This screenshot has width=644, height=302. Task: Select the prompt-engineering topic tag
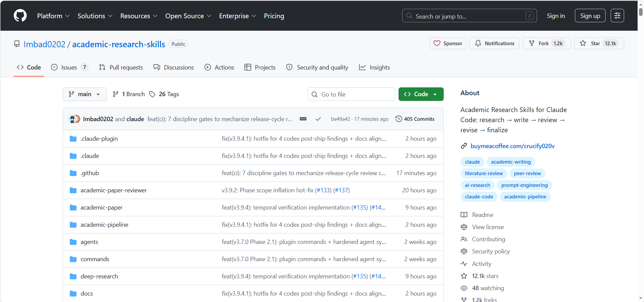tap(524, 185)
